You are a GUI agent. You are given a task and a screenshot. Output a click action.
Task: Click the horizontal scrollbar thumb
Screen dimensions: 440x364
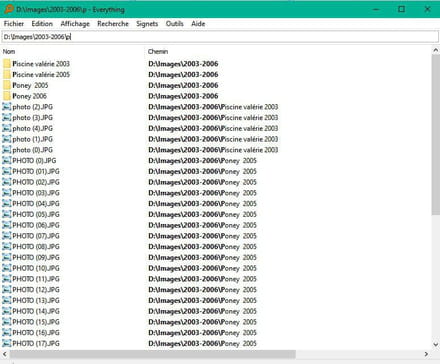pyautogui.click(x=153, y=354)
